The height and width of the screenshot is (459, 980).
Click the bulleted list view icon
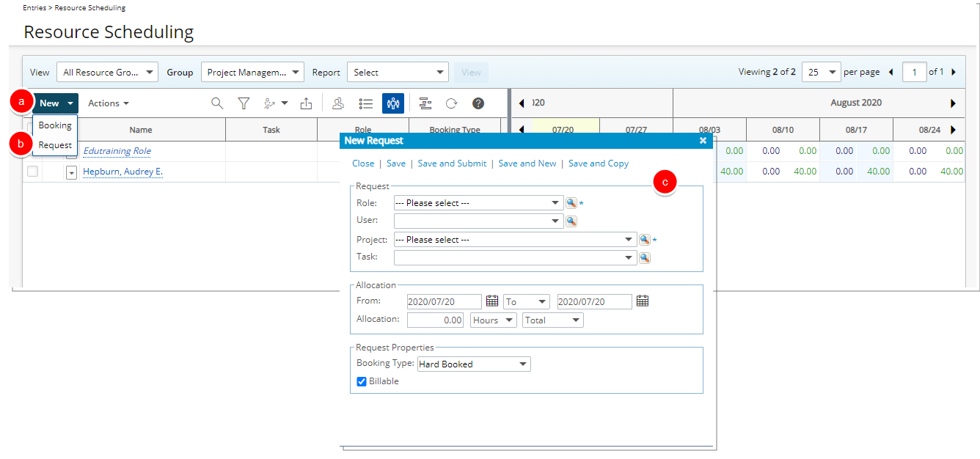coord(366,103)
